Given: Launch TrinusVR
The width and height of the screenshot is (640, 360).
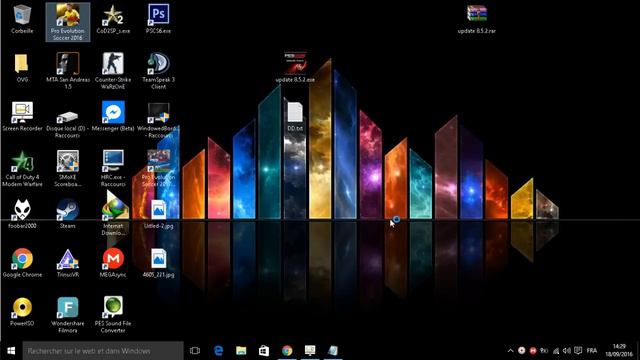Looking at the screenshot, I should 68,263.
